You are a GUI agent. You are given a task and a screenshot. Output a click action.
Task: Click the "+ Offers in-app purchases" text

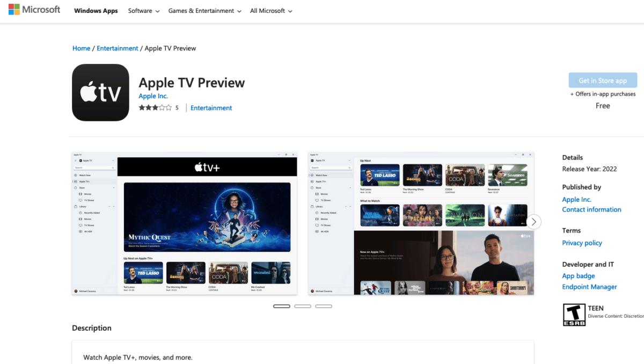pyautogui.click(x=603, y=94)
